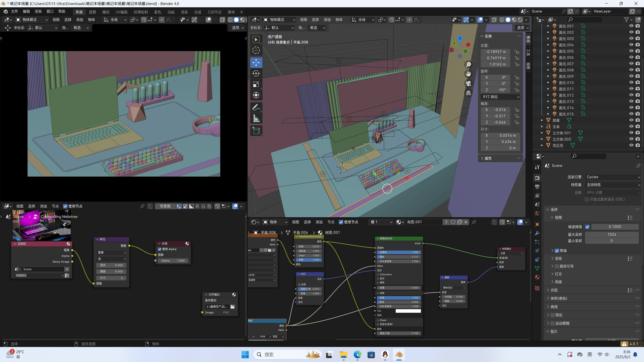Screen dimensions: 644x362
Task: Toggle 反转 checkbox in 凹凸 node
Action: (299, 285)
